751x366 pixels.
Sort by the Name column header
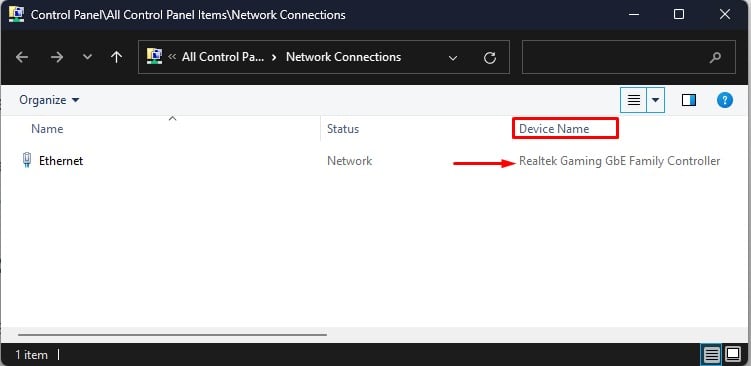[x=47, y=129]
